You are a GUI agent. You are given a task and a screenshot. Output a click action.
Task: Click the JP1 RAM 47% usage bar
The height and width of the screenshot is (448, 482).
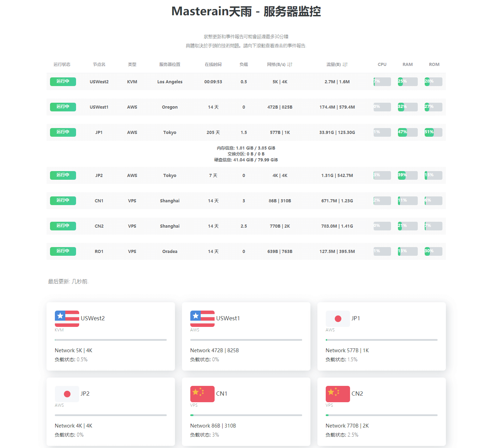[x=407, y=132]
